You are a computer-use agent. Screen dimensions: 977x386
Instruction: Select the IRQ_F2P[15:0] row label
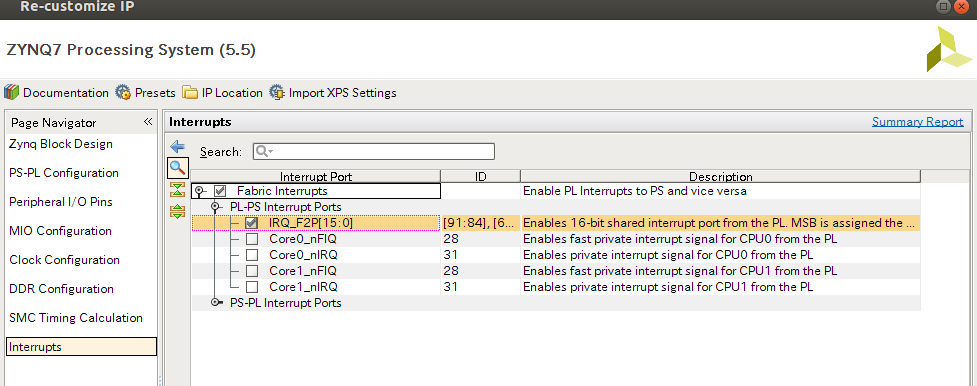click(312, 223)
